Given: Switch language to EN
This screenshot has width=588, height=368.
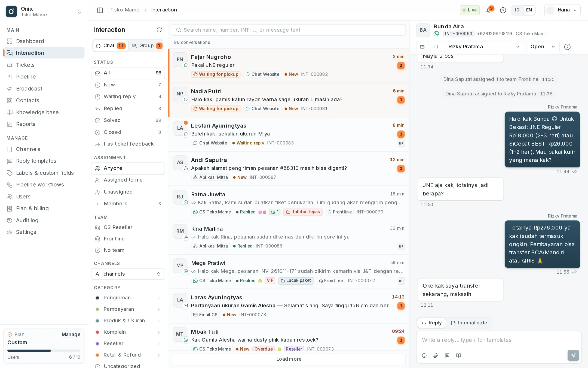Looking at the screenshot, I should 529,10.
